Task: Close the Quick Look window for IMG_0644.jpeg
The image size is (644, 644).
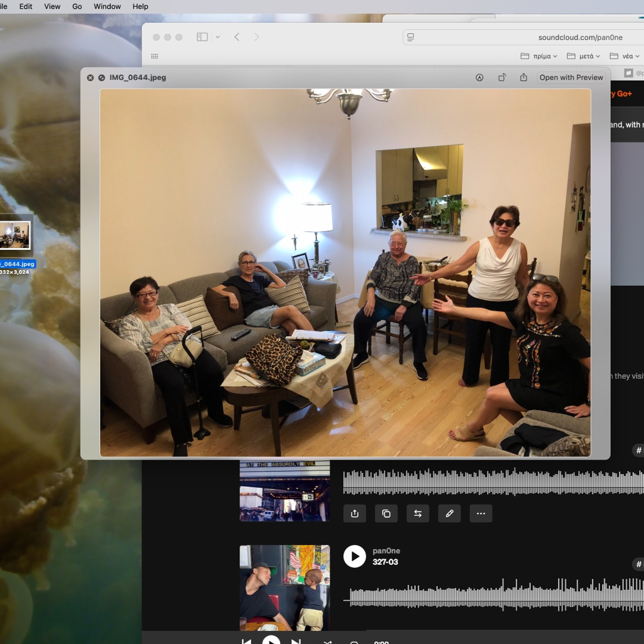Action: [x=90, y=78]
